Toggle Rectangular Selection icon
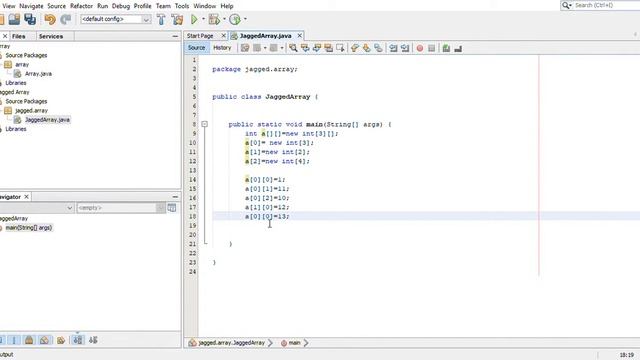 coord(340,48)
